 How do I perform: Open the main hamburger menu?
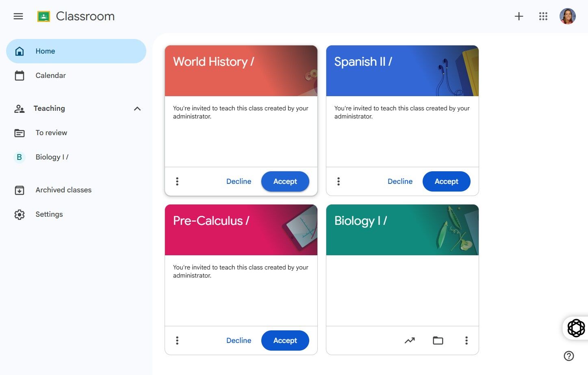(18, 16)
